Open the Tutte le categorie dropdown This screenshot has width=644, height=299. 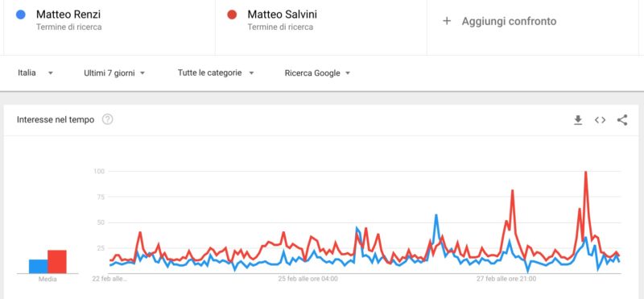tap(216, 73)
